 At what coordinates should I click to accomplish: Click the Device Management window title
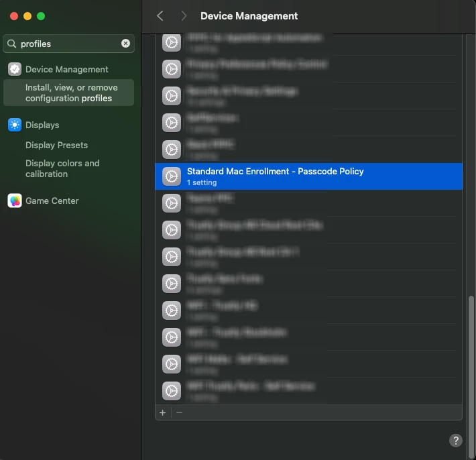[x=249, y=16]
